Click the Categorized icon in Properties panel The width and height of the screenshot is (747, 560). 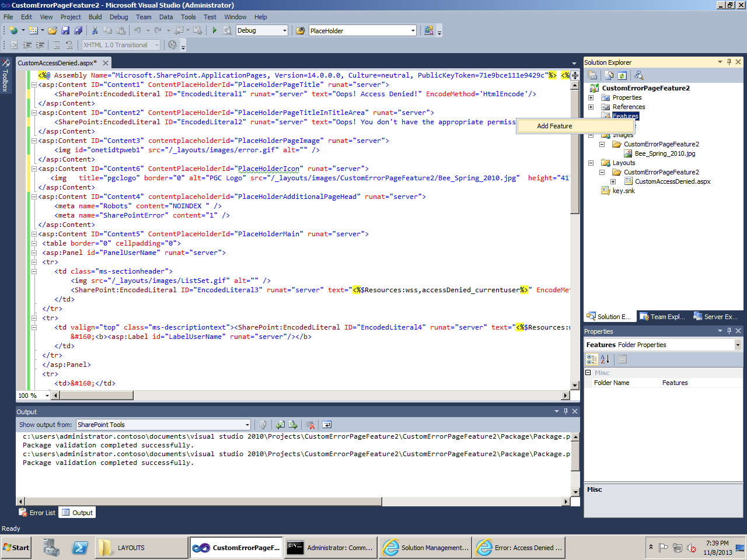pos(592,359)
